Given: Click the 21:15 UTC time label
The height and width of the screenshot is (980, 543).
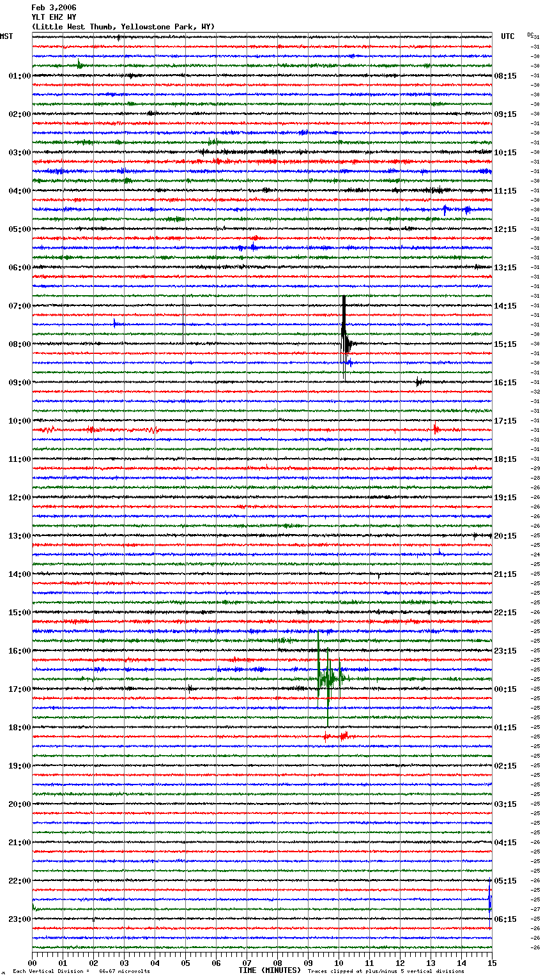Looking at the screenshot, I should (505, 574).
